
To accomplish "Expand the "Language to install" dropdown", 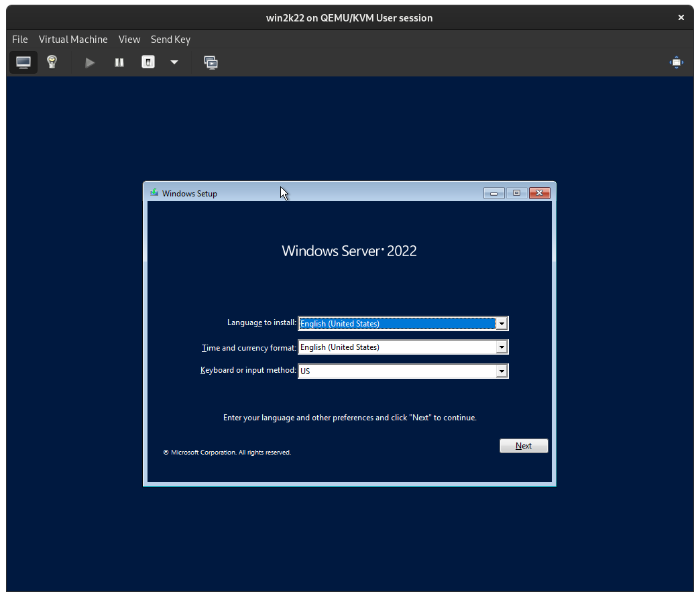I will click(x=502, y=323).
